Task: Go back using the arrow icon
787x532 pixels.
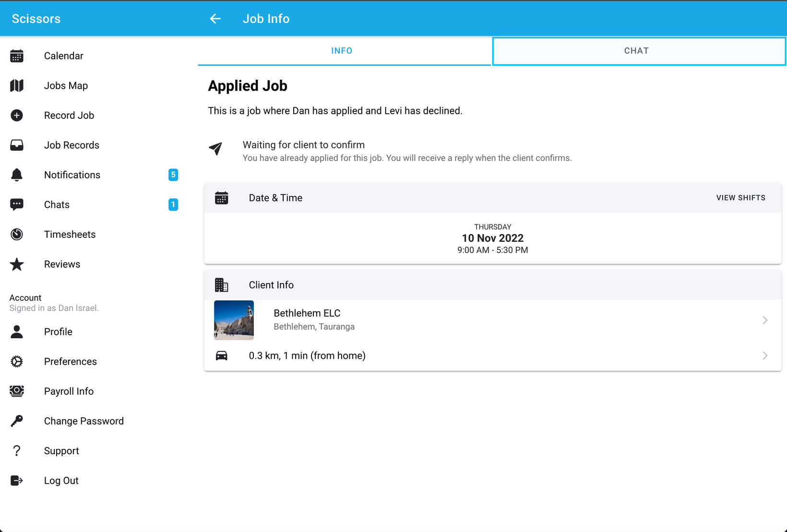Action: pyautogui.click(x=215, y=19)
